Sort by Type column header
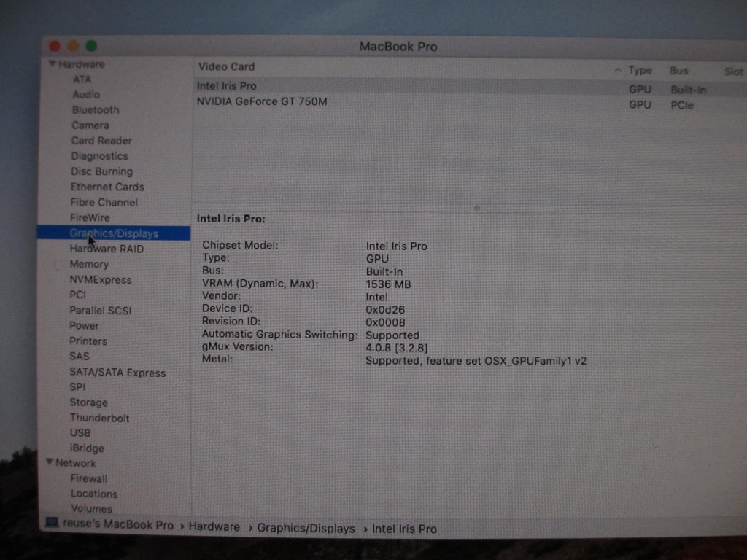 pyautogui.click(x=639, y=71)
